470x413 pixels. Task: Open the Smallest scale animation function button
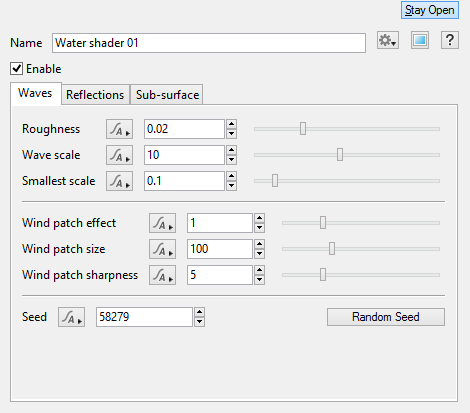pyautogui.click(x=119, y=181)
